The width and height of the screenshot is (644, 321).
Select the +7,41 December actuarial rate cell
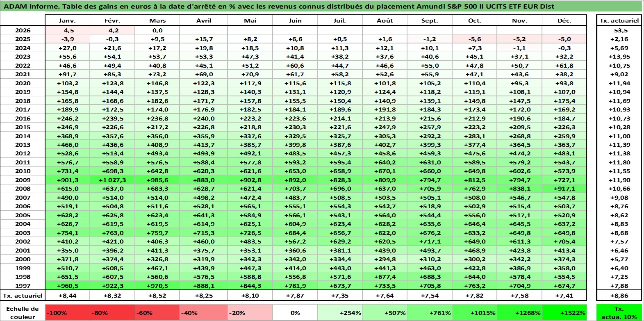click(564, 296)
